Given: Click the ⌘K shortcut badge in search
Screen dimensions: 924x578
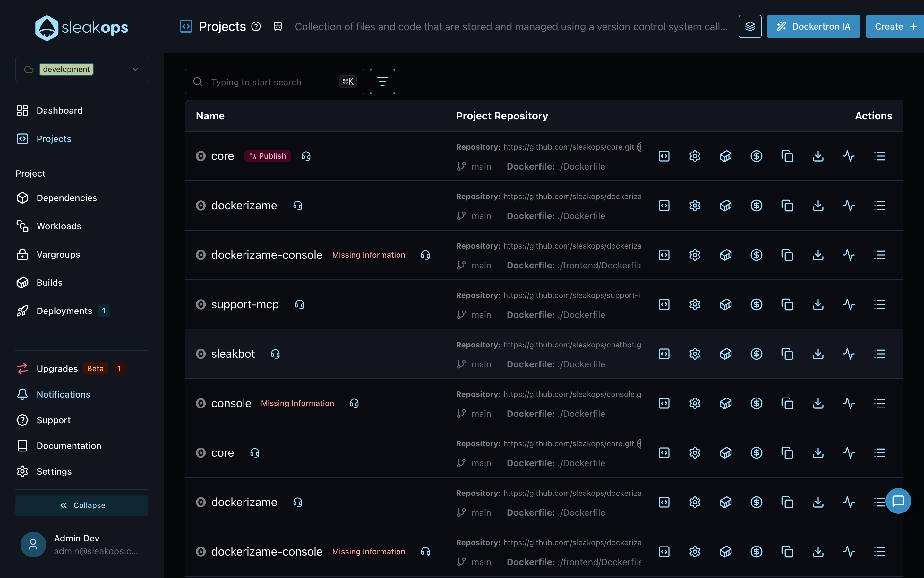Looking at the screenshot, I should [x=348, y=82].
